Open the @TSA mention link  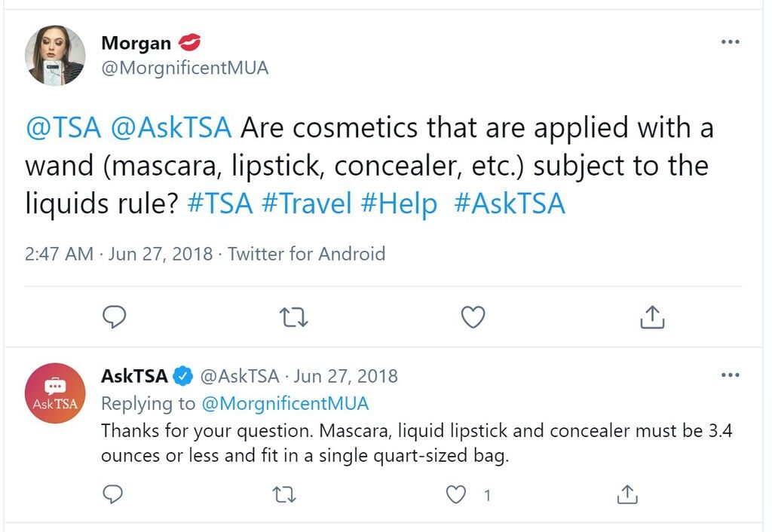coord(63,127)
